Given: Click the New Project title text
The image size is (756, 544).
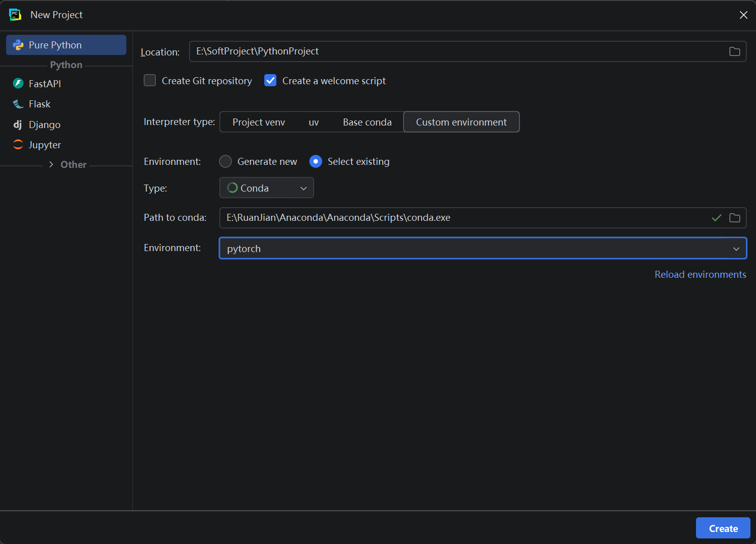Looking at the screenshot, I should (56, 15).
